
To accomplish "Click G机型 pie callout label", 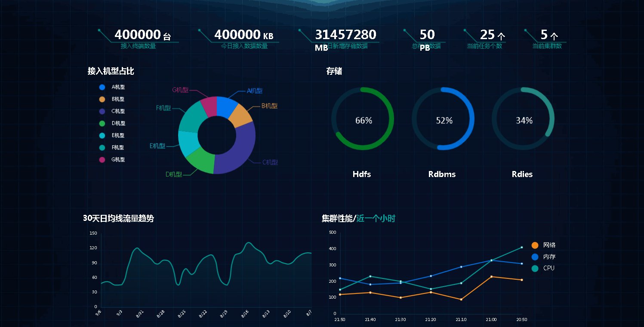I will (x=181, y=90).
